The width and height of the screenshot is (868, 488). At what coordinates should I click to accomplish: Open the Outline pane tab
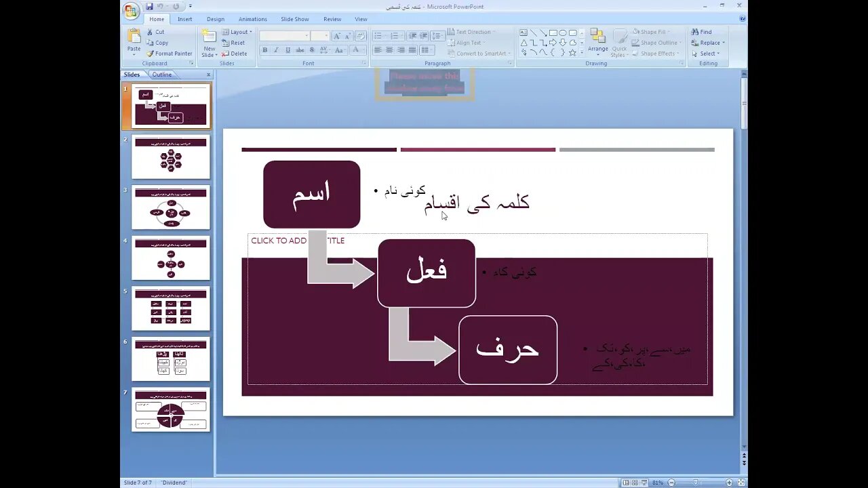[x=161, y=75]
